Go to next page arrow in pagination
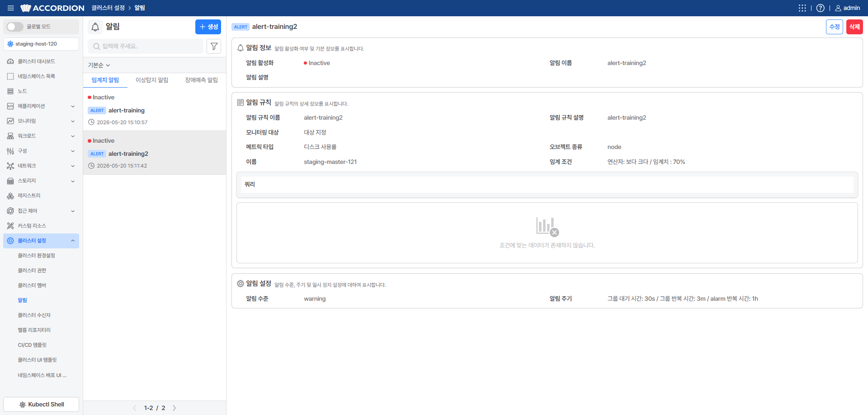Image resolution: width=868 pixels, height=415 pixels. 175,408
